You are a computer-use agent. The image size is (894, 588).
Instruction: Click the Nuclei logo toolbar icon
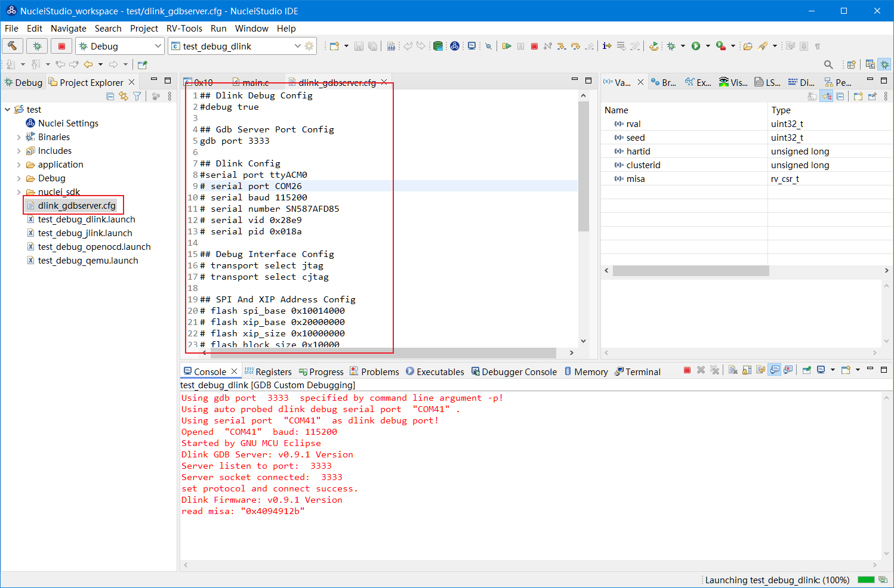tap(455, 46)
